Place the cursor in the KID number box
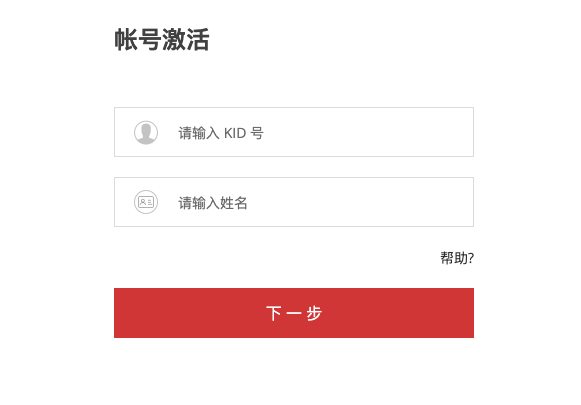 coord(294,132)
